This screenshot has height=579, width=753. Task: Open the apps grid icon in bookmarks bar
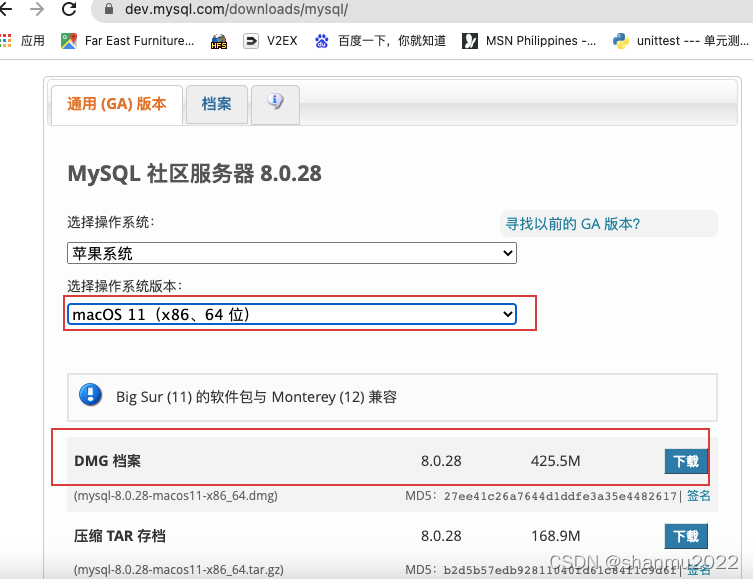pos(6,41)
